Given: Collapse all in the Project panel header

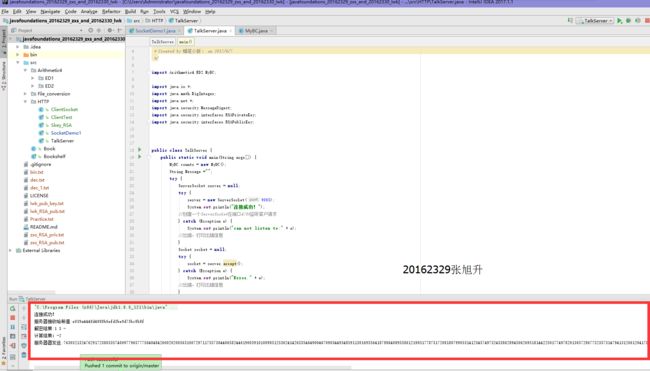Looking at the screenshot, I should (x=99, y=30).
